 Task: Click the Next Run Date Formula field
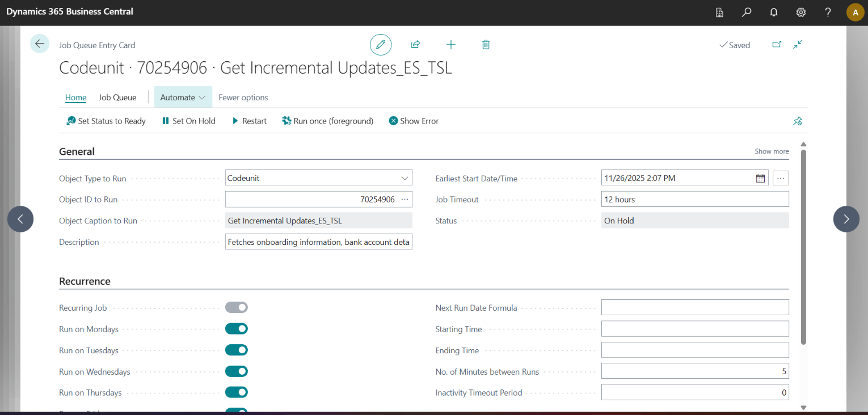pos(695,307)
